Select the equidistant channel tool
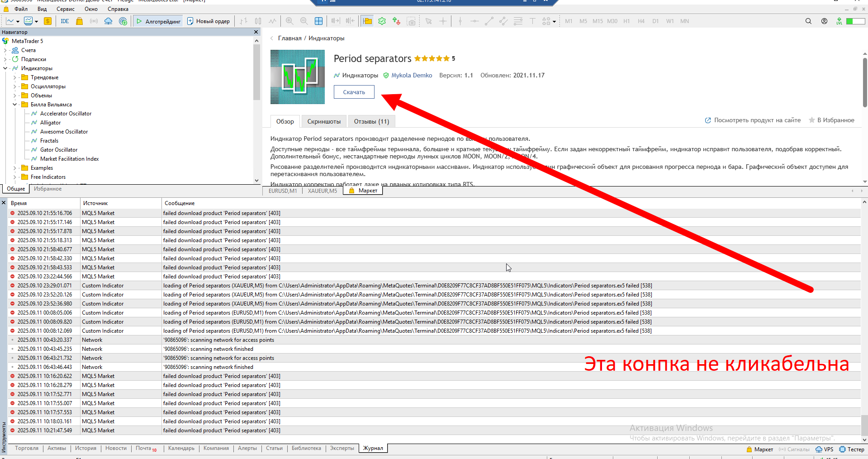The width and height of the screenshot is (868, 459). coord(503,21)
